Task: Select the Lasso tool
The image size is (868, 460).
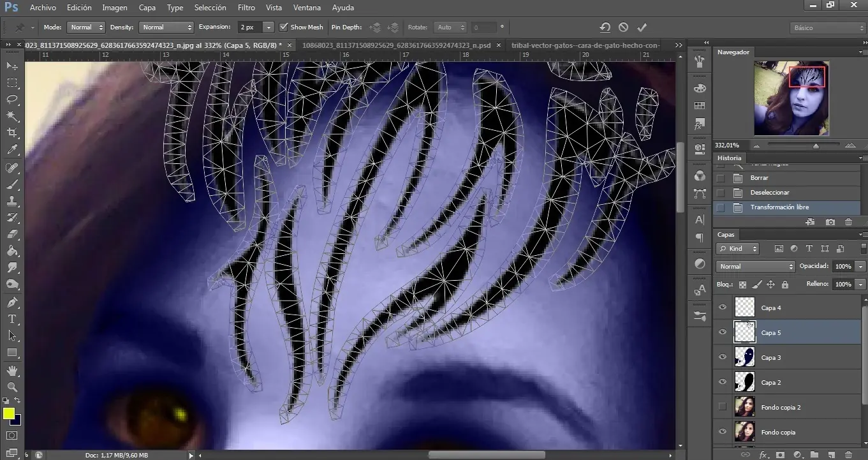Action: (12, 100)
